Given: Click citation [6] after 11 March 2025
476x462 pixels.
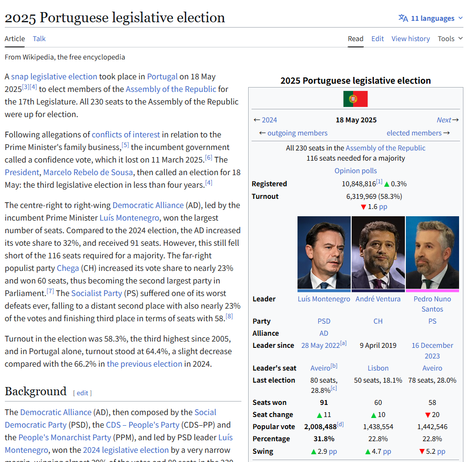Looking at the screenshot, I should (208, 157).
